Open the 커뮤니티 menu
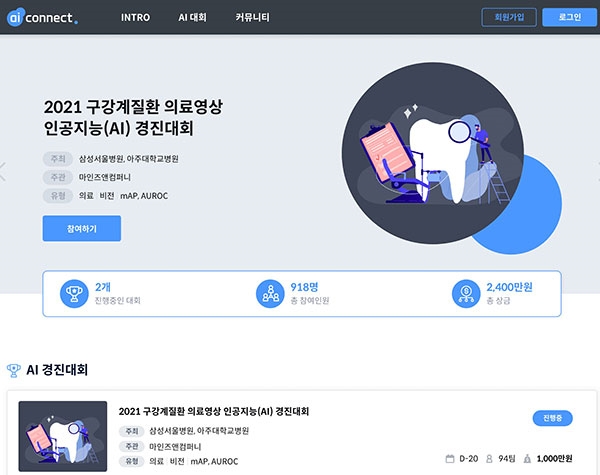Screen dimensions: 600x475 (x=253, y=18)
